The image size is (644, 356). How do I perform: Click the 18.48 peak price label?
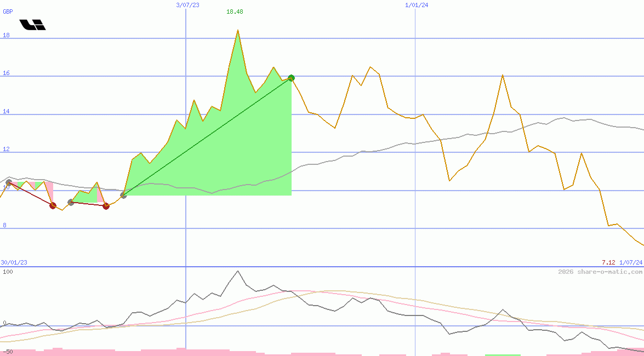coord(235,12)
